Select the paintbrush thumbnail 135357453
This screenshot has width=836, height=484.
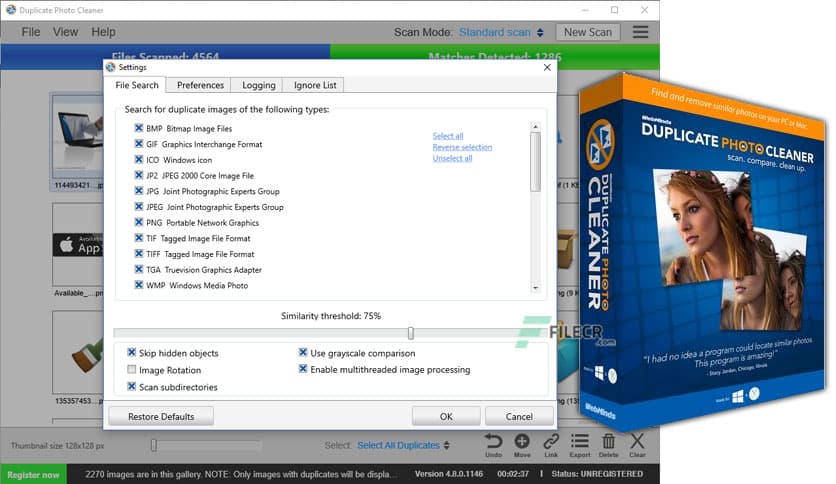click(78, 353)
